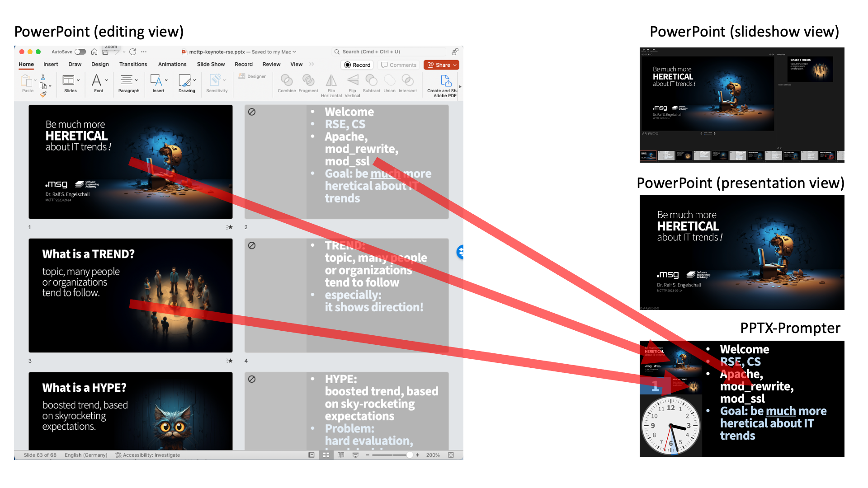Open the Transitions ribbon tab
Viewport: 868px width, 488px height.
(133, 64)
